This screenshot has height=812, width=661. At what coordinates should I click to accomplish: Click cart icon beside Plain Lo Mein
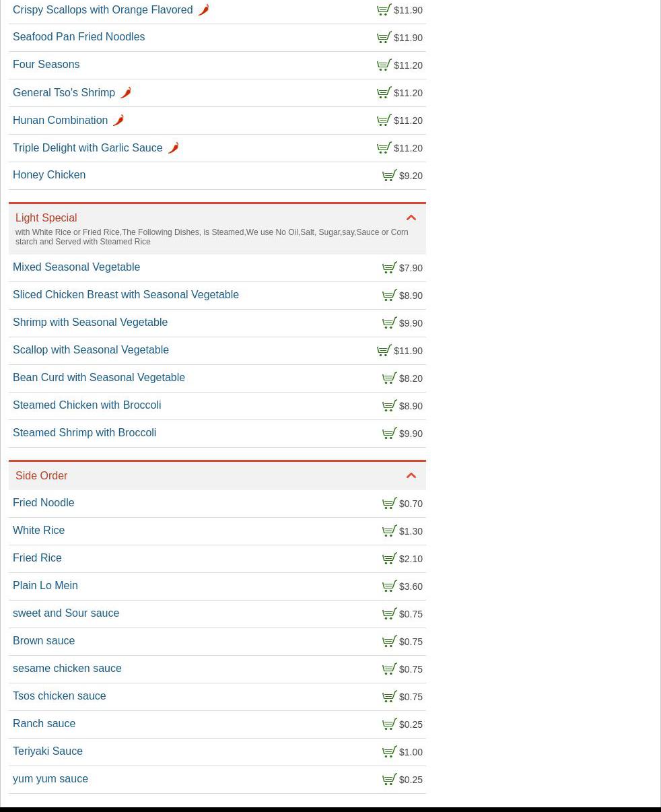[x=389, y=586]
